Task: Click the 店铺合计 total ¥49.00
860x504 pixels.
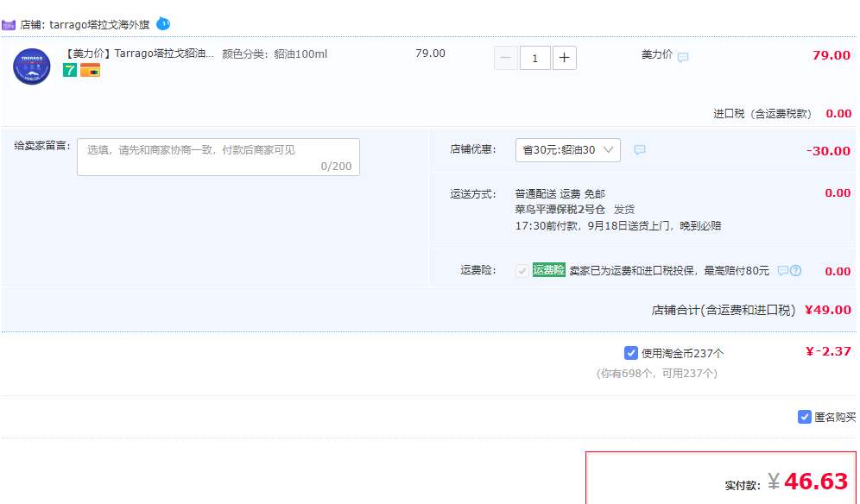Action: [828, 310]
